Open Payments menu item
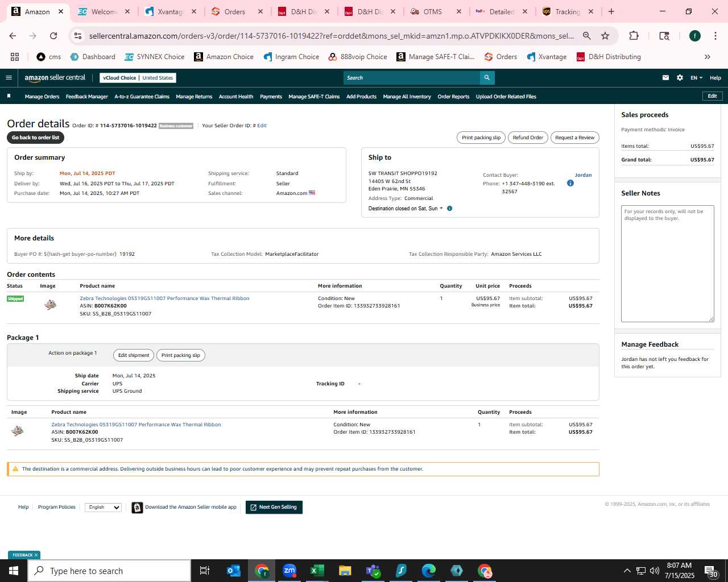This screenshot has width=728, height=582. pyautogui.click(x=271, y=97)
